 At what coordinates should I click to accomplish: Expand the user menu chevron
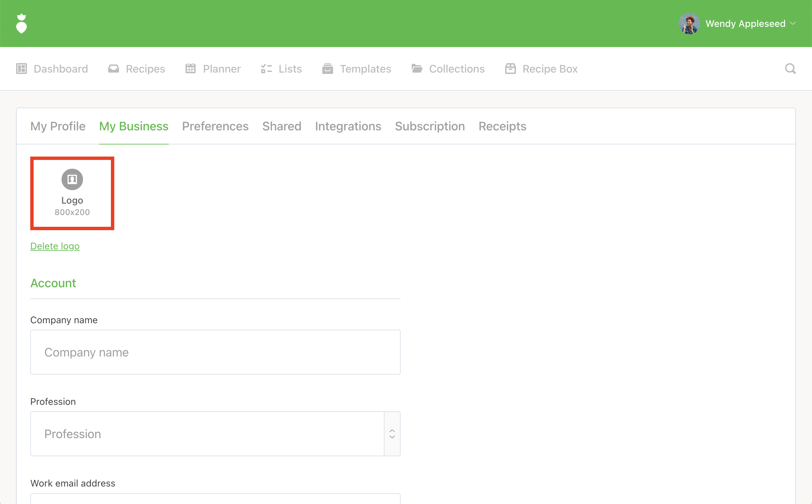click(793, 24)
